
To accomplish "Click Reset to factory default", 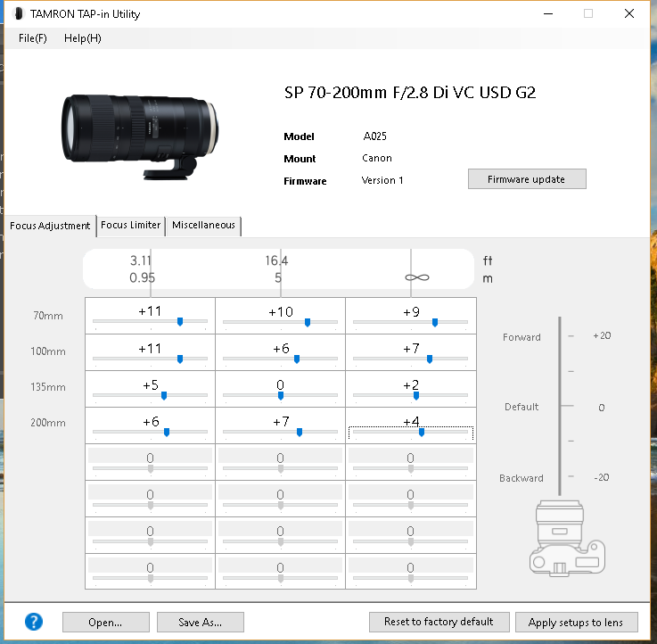I will (439, 622).
